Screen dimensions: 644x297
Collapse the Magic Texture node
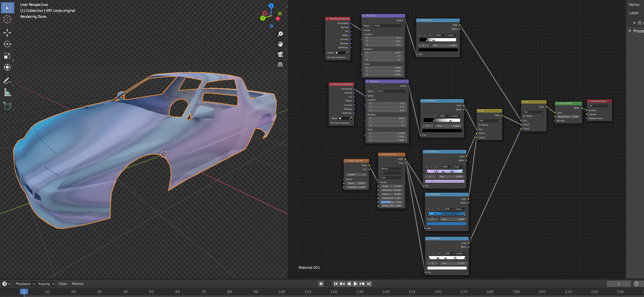coord(346,161)
